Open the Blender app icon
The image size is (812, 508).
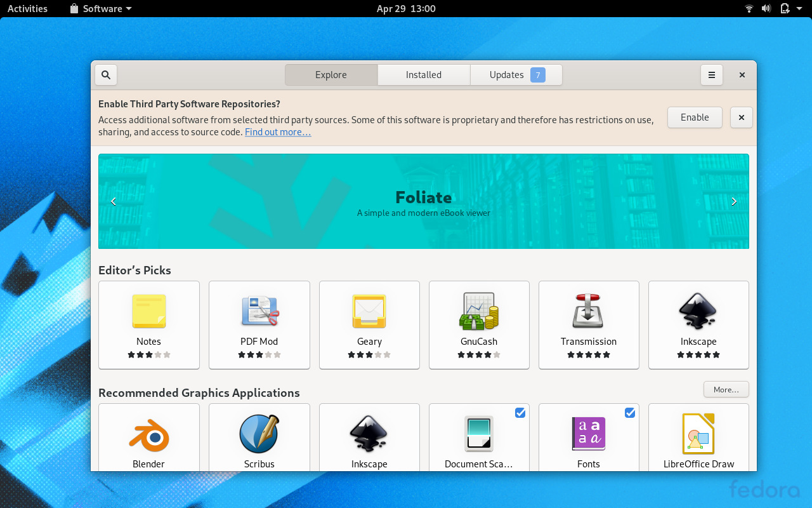tap(149, 434)
